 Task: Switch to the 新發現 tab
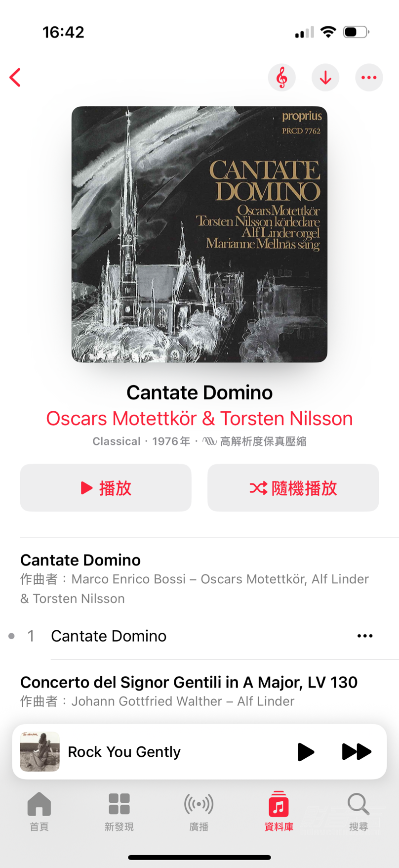(x=119, y=812)
